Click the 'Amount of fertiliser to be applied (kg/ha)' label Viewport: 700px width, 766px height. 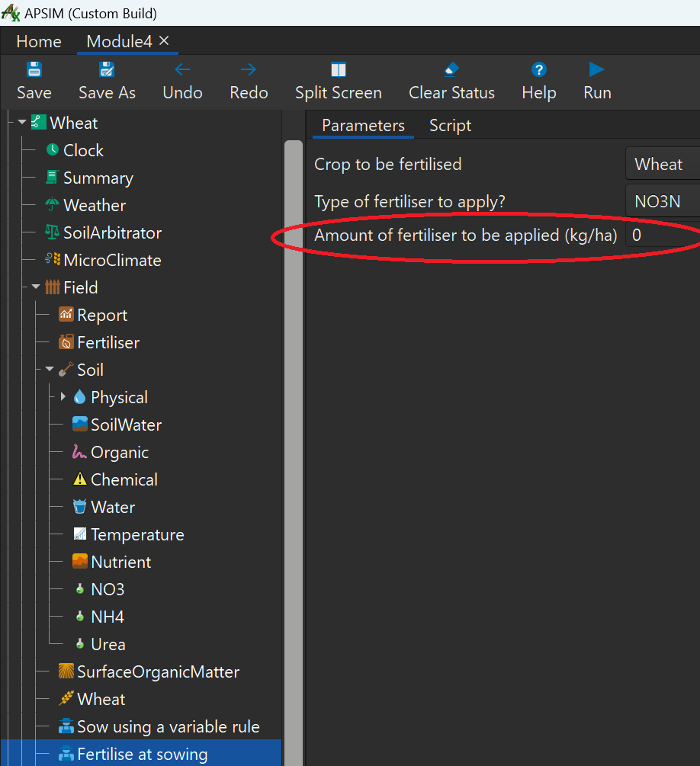(465, 236)
